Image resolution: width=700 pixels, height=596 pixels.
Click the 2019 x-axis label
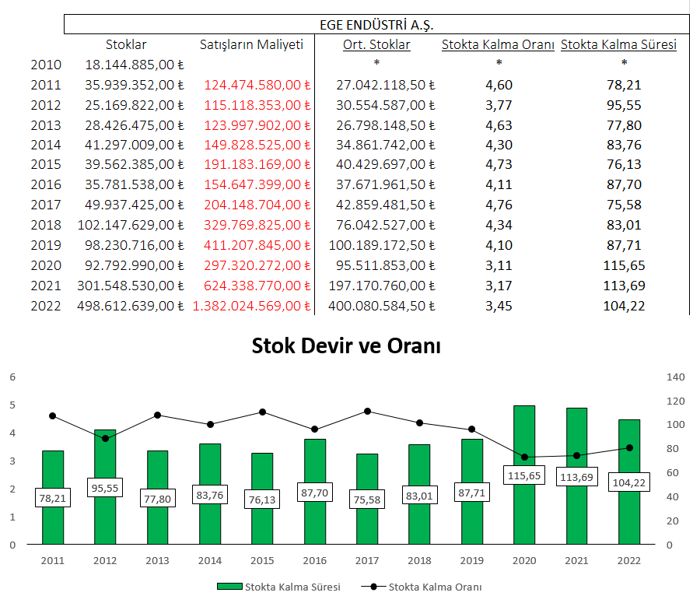coord(472,560)
